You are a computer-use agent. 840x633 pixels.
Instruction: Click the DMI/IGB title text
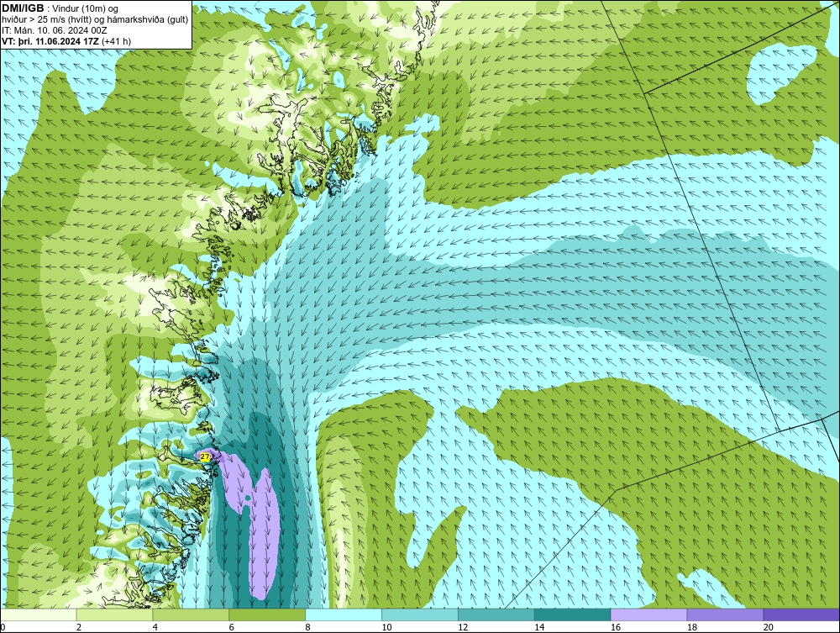tap(23, 8)
